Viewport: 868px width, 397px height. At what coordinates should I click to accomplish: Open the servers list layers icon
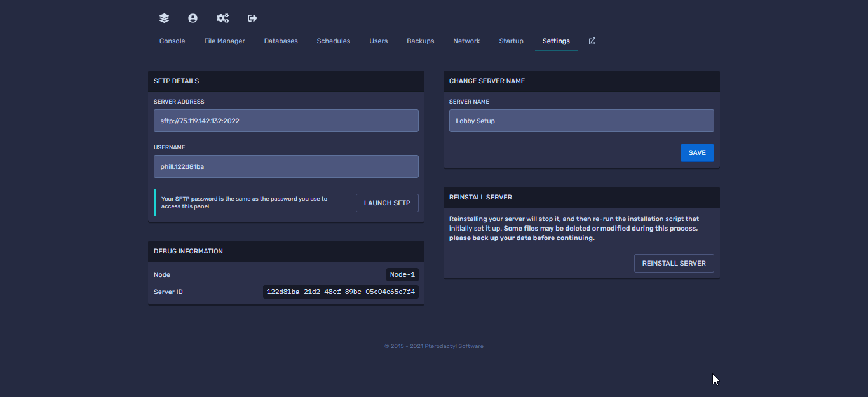[164, 18]
